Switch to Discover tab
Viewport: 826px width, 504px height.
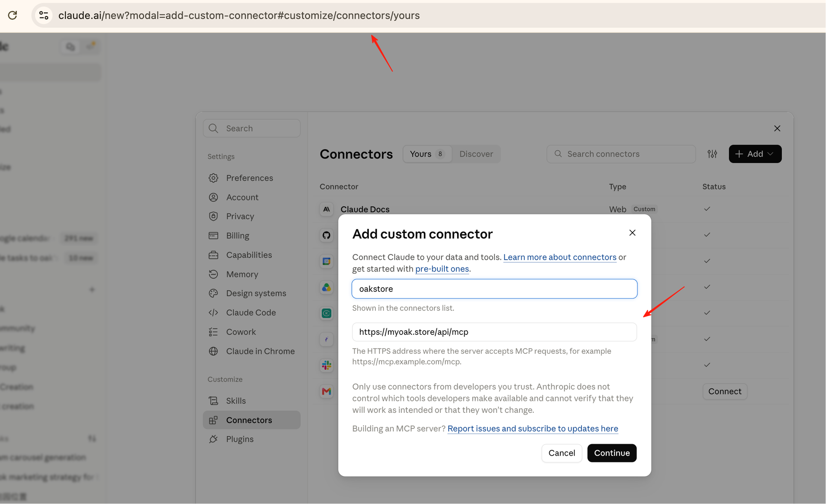click(476, 154)
